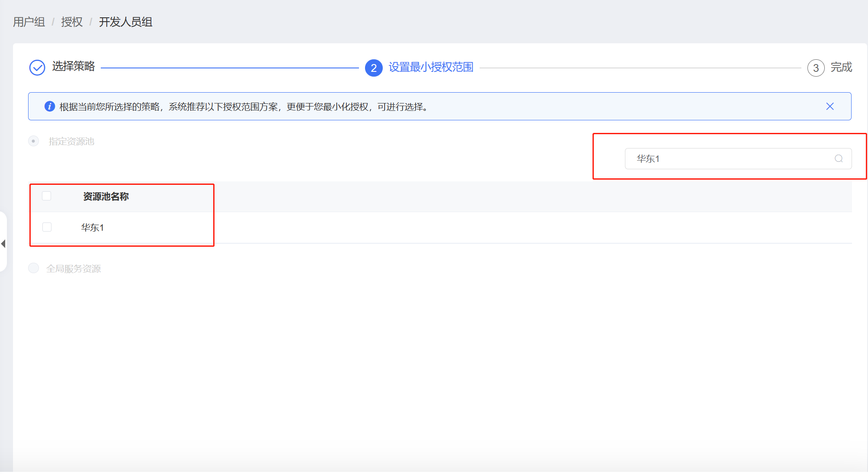Screen dimensions: 868x474
Task: Click step 3 circle icon
Action: [816, 68]
